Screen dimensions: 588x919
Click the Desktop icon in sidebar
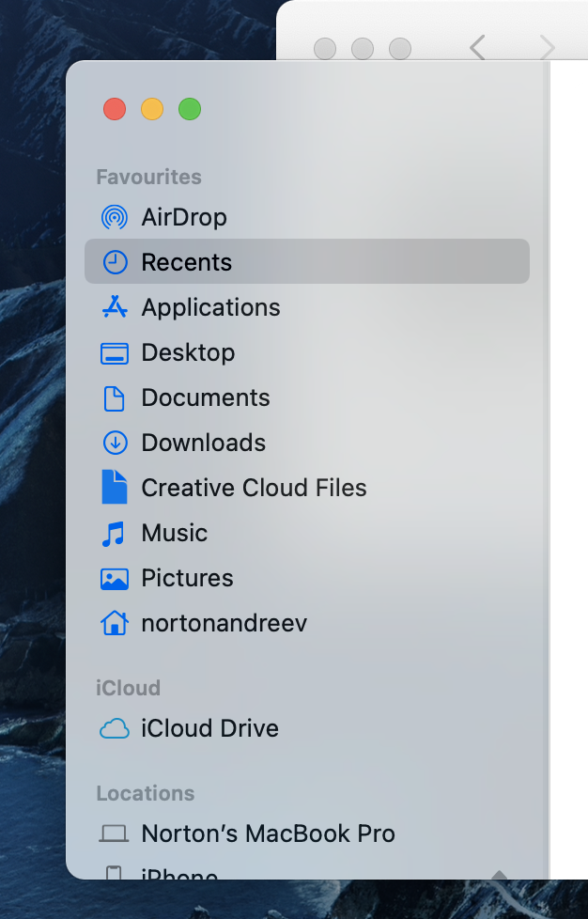115,353
